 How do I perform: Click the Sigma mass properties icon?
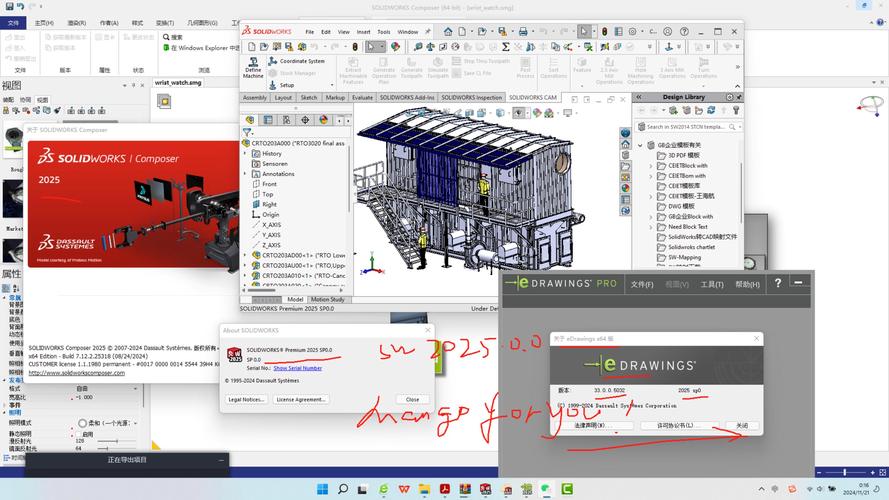point(506,46)
